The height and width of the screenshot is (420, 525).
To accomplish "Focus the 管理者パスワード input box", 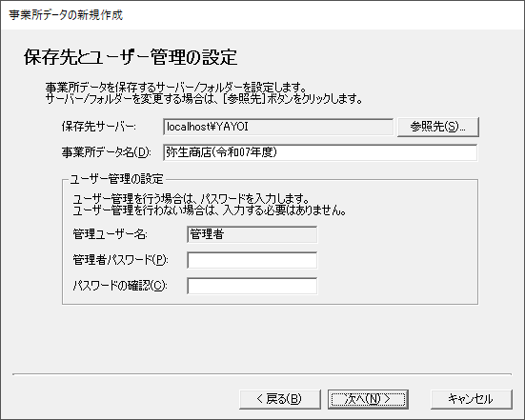I will tap(252, 260).
